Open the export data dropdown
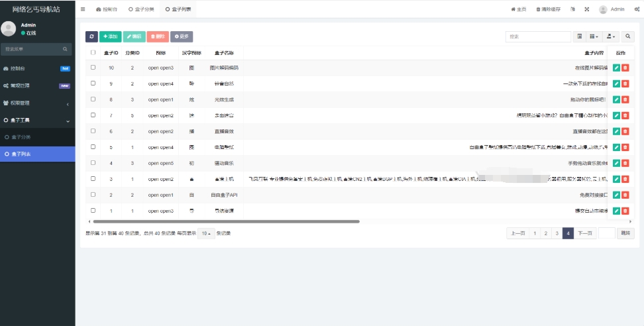 (x=611, y=36)
